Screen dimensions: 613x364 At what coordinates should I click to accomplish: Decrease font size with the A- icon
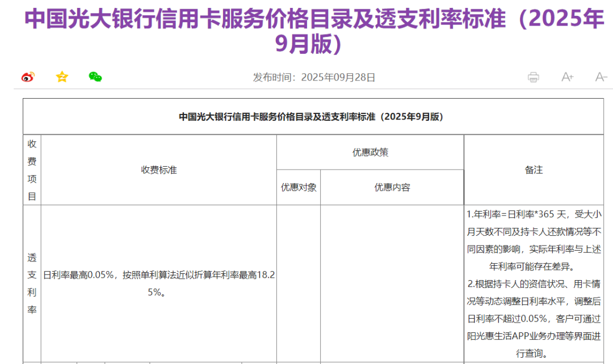[601, 77]
